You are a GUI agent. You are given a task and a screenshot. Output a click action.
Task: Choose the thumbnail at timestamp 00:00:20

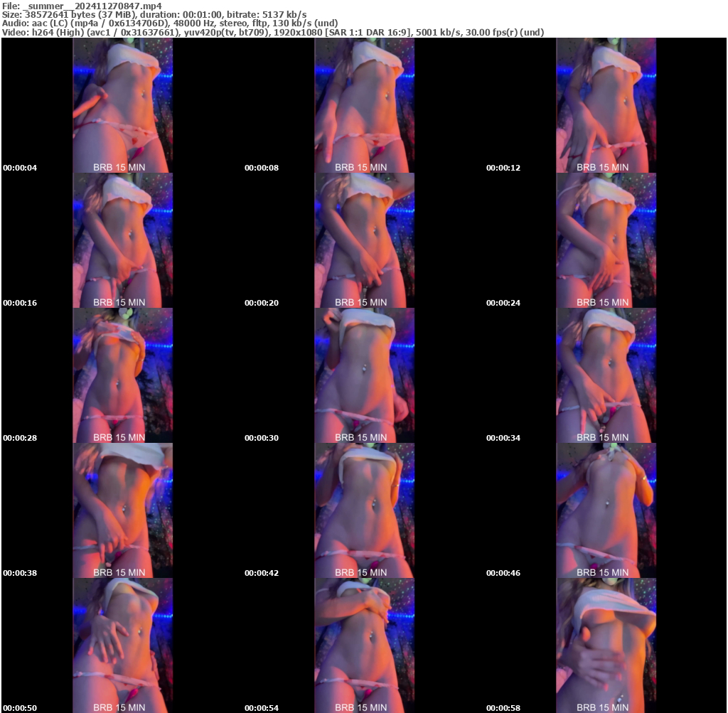pyautogui.click(x=364, y=240)
